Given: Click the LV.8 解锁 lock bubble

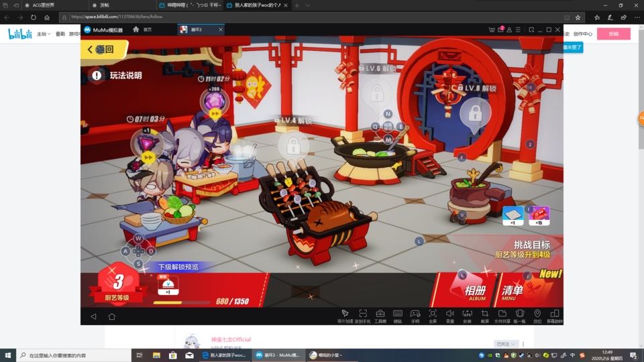Looking at the screenshot, I should click(475, 113).
